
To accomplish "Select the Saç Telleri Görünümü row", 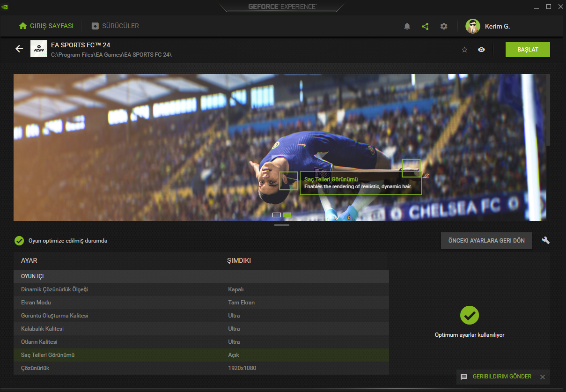I will (x=201, y=355).
